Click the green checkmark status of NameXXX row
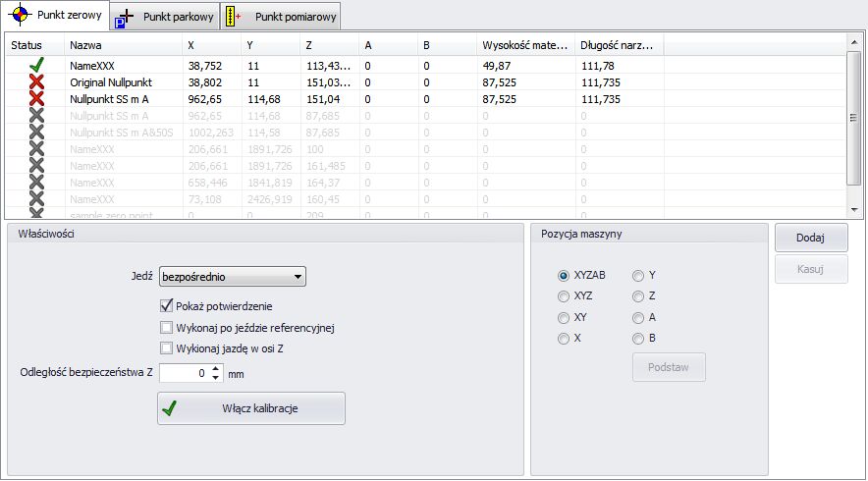Screen dimensions: 868x481 tap(36, 65)
